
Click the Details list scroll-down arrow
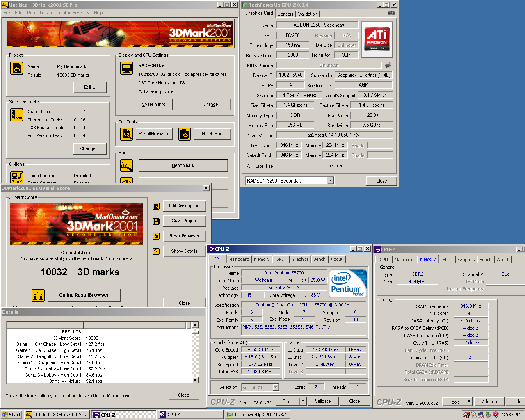click(195, 380)
